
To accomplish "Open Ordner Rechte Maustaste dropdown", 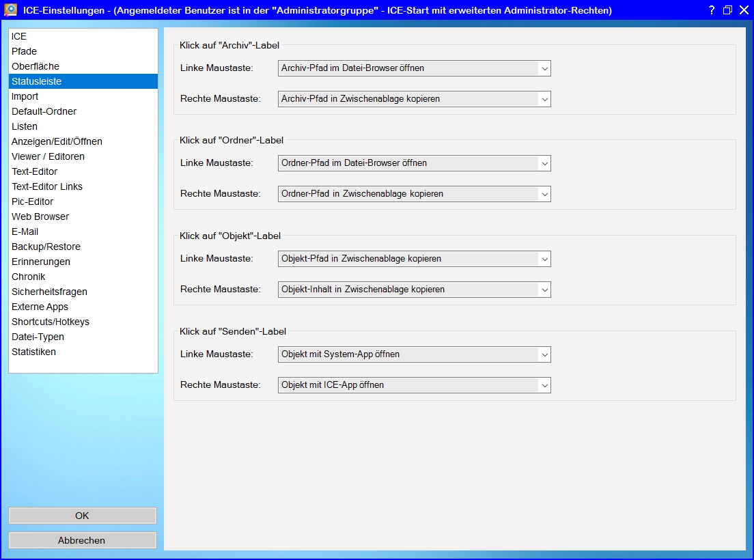I will click(x=414, y=194).
